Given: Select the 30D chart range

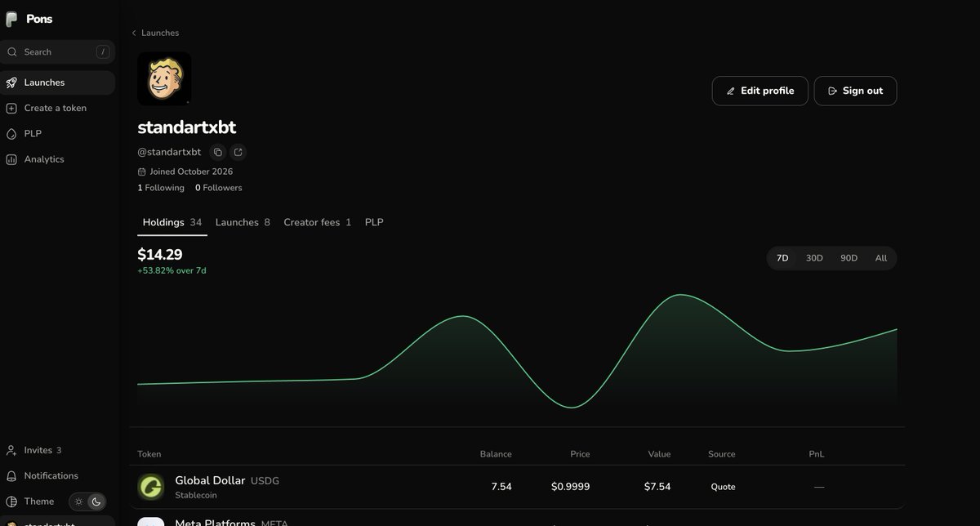Looking at the screenshot, I should [814, 258].
